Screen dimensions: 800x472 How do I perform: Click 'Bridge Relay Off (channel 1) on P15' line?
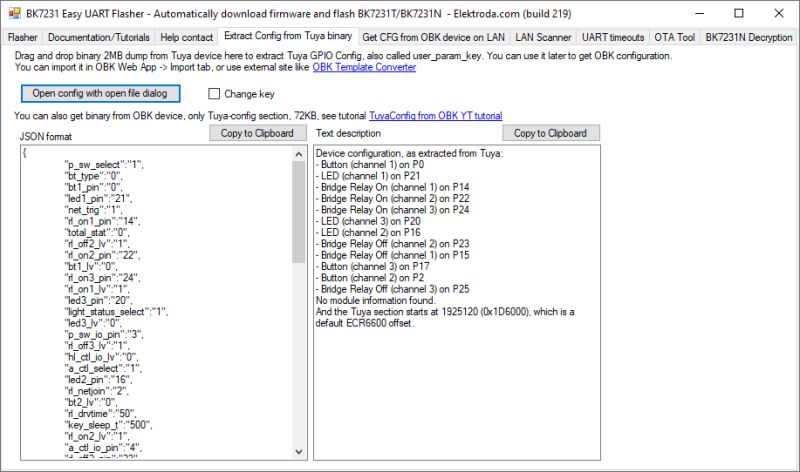[x=393, y=255]
